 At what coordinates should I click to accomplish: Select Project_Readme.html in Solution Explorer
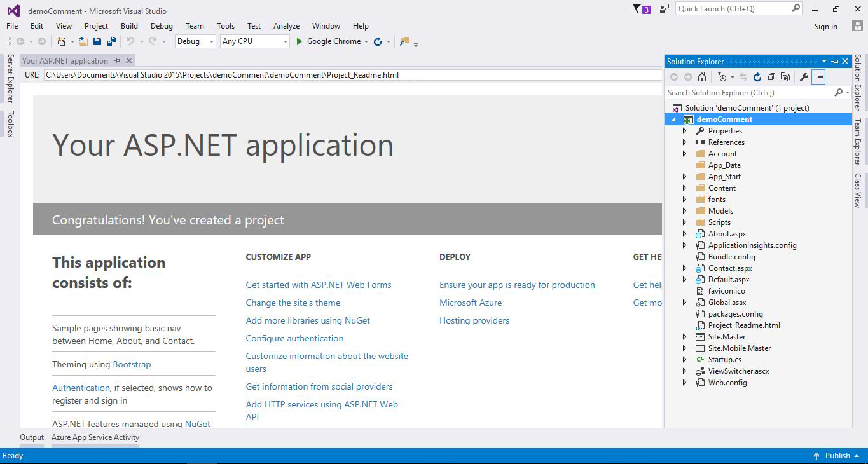[744, 325]
